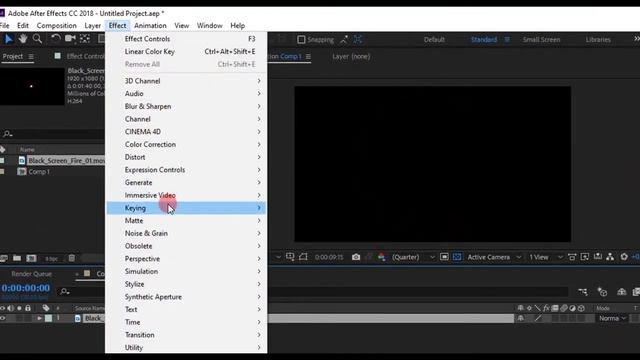
Task: Enable the Snapping checkbox
Action: [x=301, y=40]
